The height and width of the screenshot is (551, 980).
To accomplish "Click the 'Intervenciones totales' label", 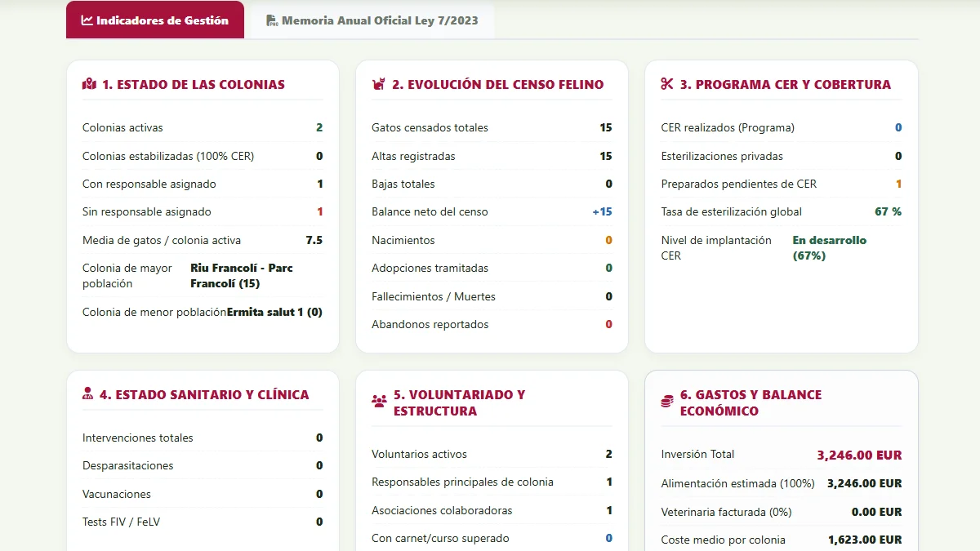I will point(138,438).
